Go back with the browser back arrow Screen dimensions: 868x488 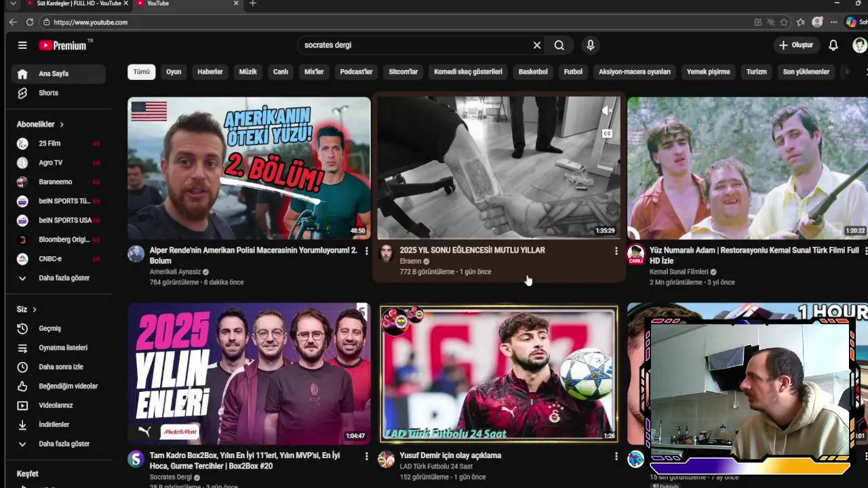click(x=13, y=22)
